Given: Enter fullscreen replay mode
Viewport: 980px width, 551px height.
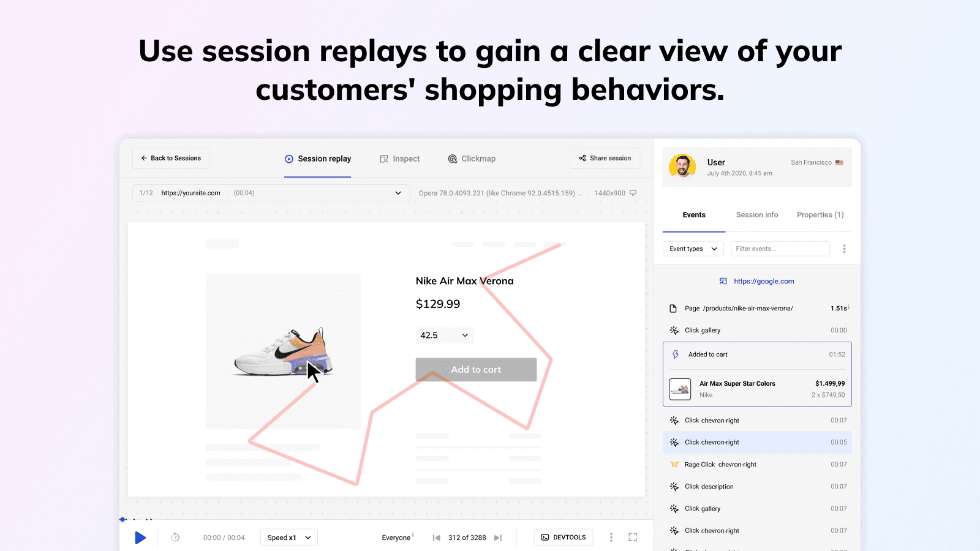Looking at the screenshot, I should (633, 538).
